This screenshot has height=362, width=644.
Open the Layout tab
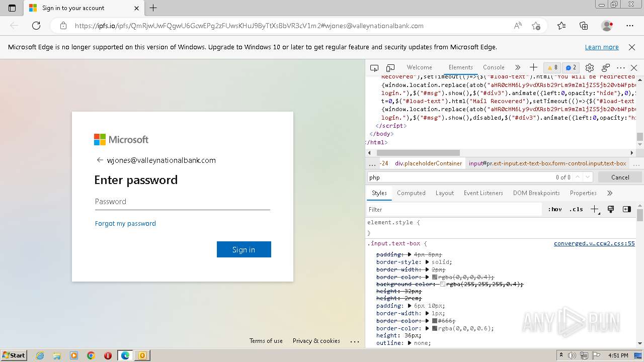pyautogui.click(x=444, y=193)
